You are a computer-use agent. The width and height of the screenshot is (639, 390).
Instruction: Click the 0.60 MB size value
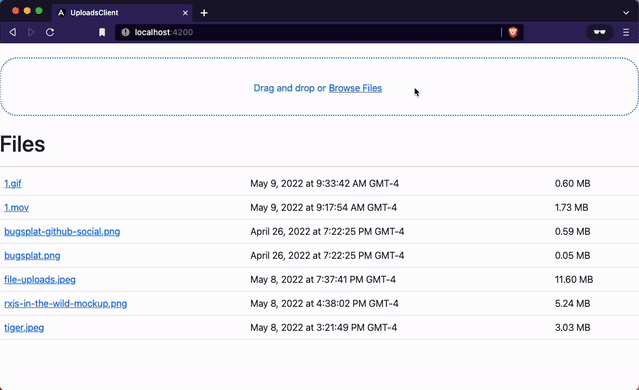coord(573,183)
